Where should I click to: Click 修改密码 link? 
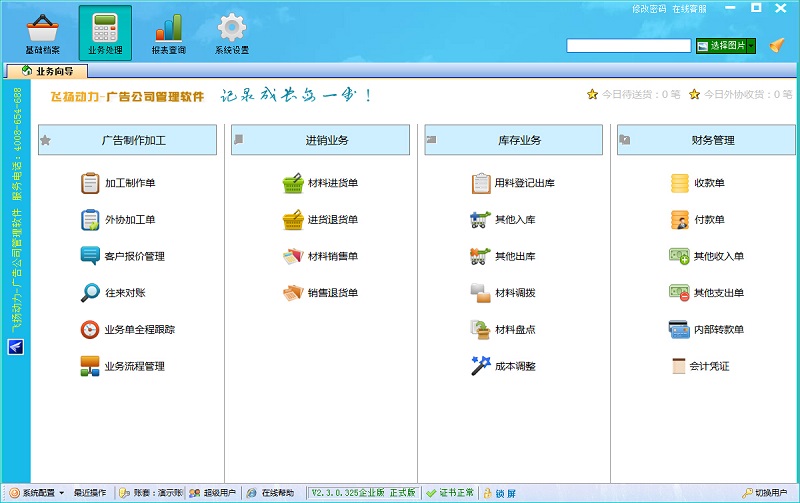coord(648,8)
